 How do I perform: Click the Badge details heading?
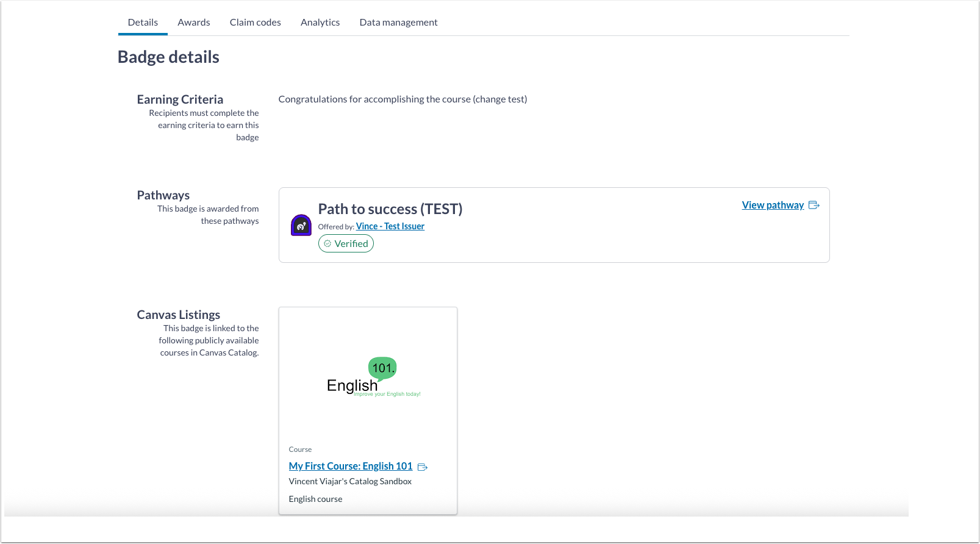click(168, 57)
